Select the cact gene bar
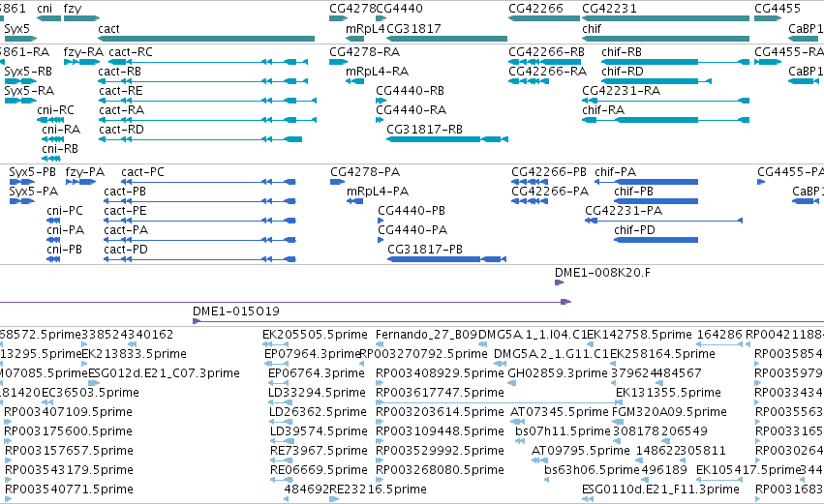The height and width of the screenshot is (504, 824). coord(206,39)
